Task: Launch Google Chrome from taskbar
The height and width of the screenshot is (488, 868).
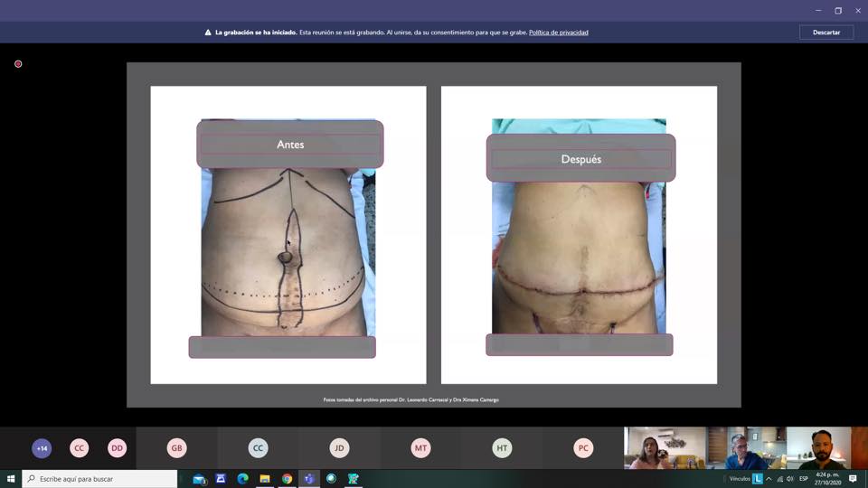Action: click(x=287, y=479)
